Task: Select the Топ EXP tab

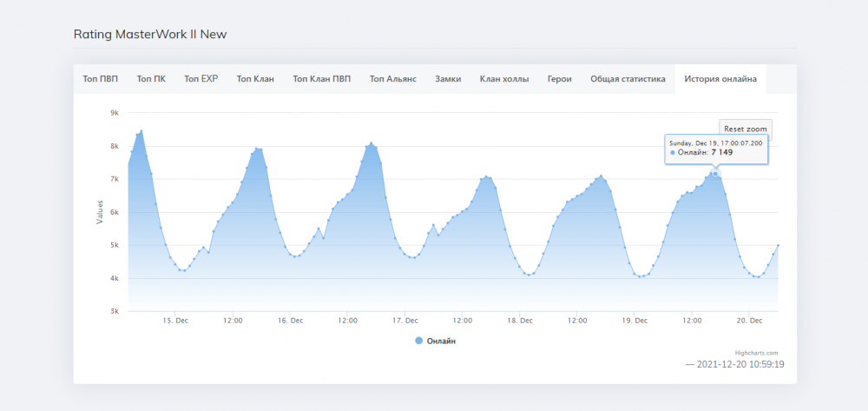Action: (x=201, y=79)
